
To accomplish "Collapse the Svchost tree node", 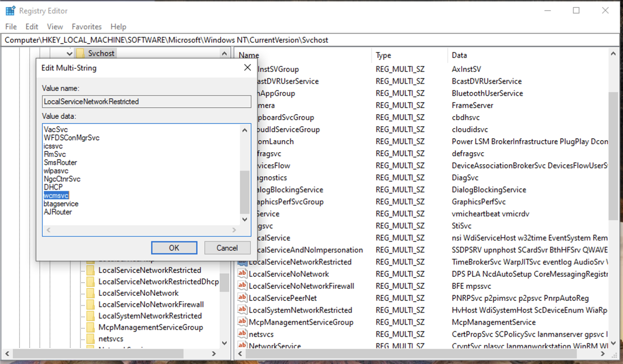I will (69, 53).
